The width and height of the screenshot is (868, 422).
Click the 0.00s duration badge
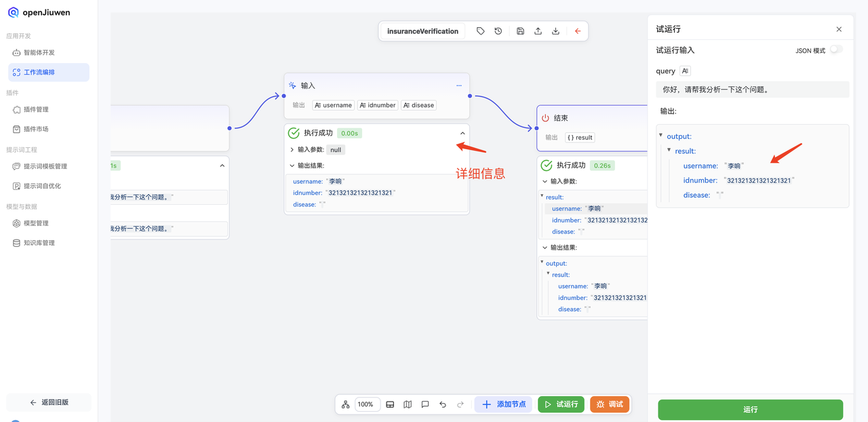(x=350, y=134)
